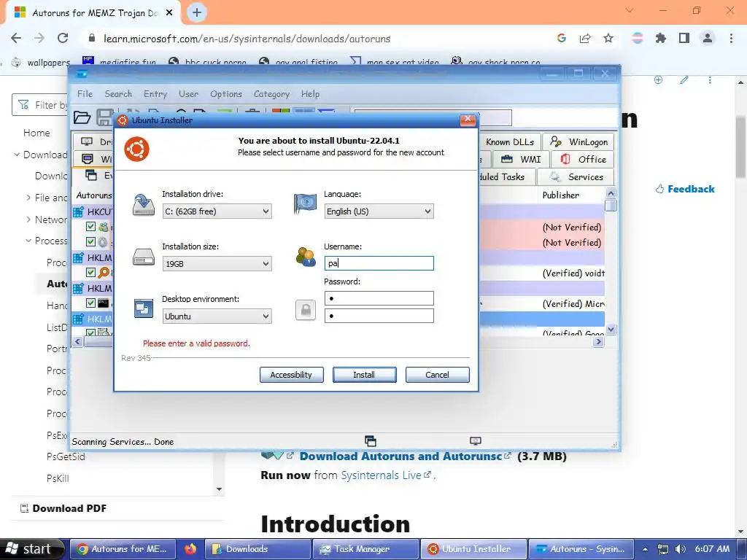Open Autoruns Category menu
Viewport: 747px width, 560px height.
coord(271,94)
